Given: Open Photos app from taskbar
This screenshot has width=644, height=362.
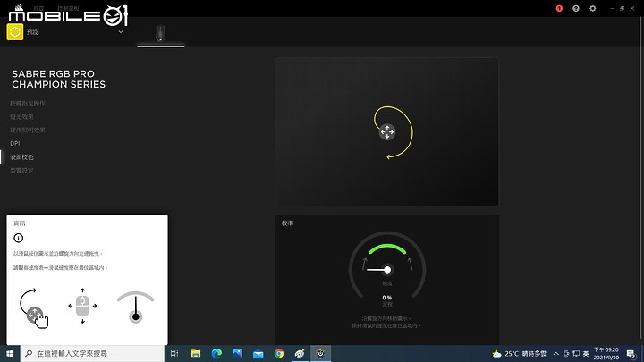Looking at the screenshot, I should pyautogui.click(x=237, y=353).
